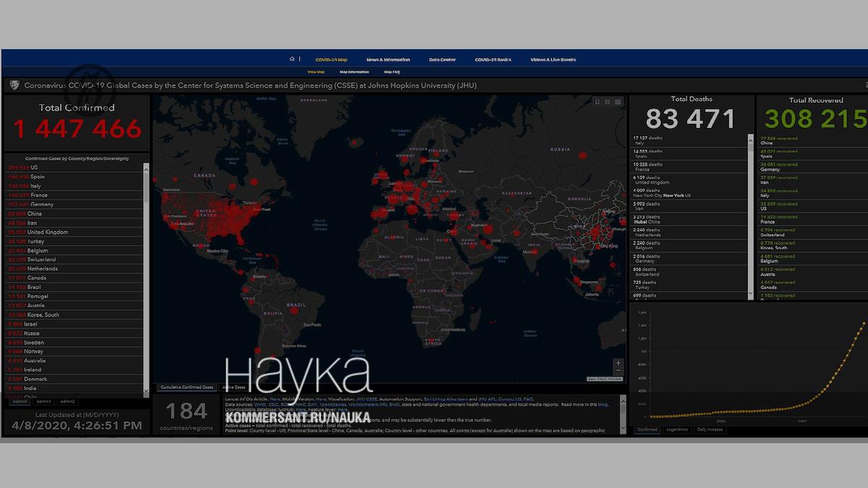Switch to the Map FAQ tab
The height and width of the screenshot is (488, 868).
click(391, 72)
